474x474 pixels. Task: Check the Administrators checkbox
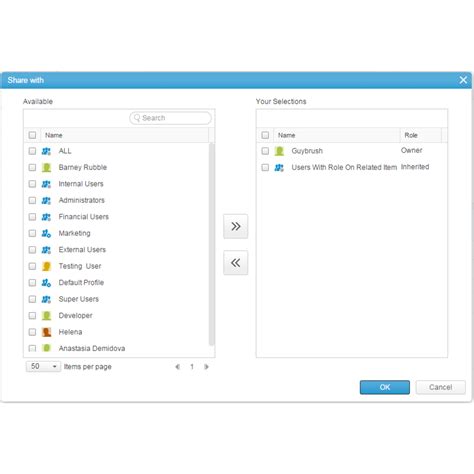(x=32, y=200)
